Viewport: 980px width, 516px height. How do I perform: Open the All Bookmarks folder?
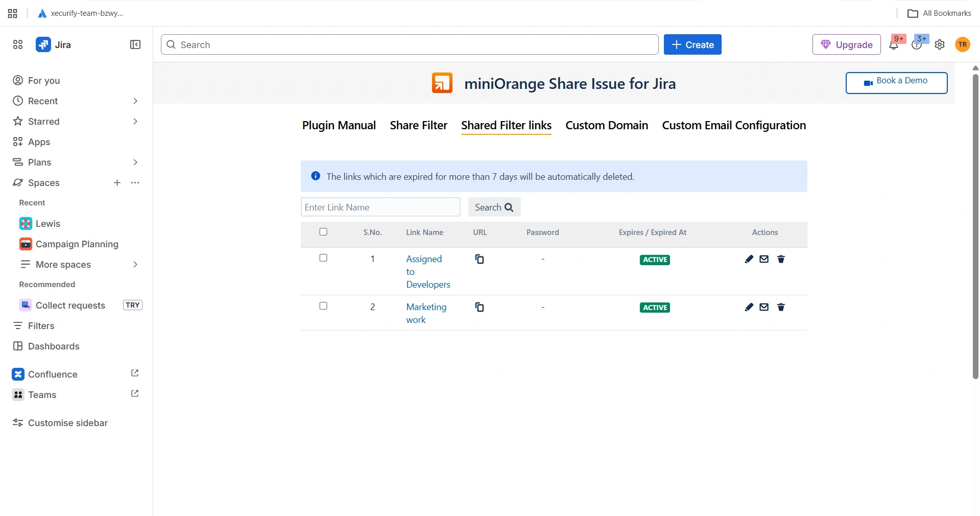tap(939, 13)
